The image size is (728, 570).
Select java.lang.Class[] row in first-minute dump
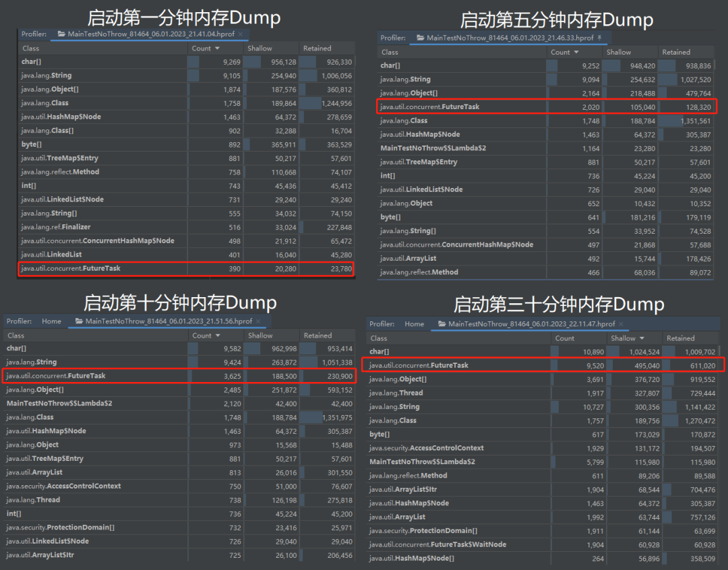click(x=186, y=131)
